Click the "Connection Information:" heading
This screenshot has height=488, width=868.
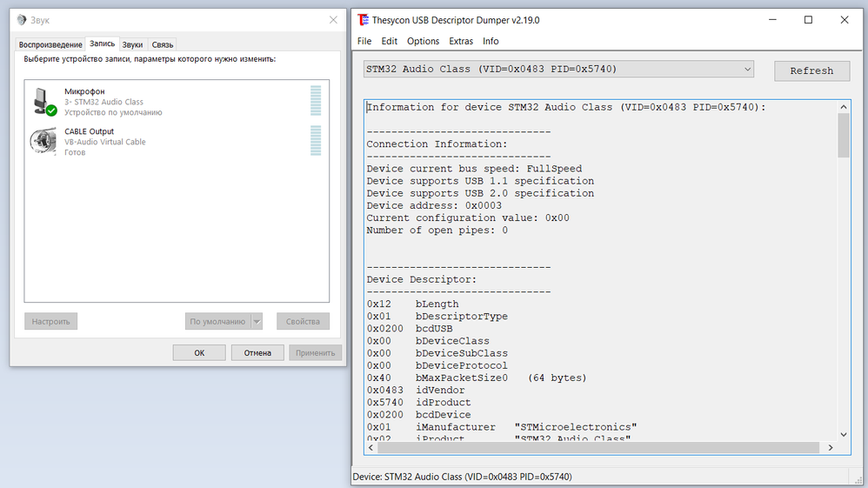[x=437, y=144]
